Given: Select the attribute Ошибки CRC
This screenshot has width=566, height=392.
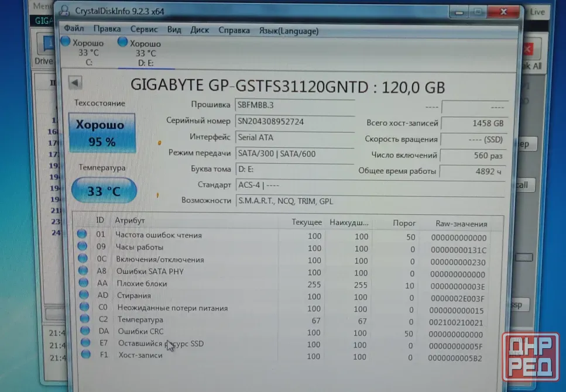Looking at the screenshot, I should tap(141, 331).
